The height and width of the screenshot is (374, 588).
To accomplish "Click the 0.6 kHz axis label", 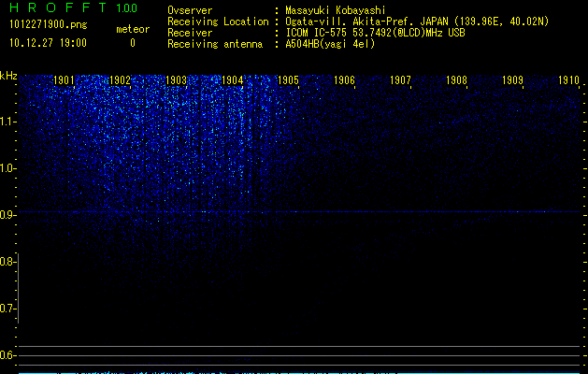I will click(x=7, y=355).
